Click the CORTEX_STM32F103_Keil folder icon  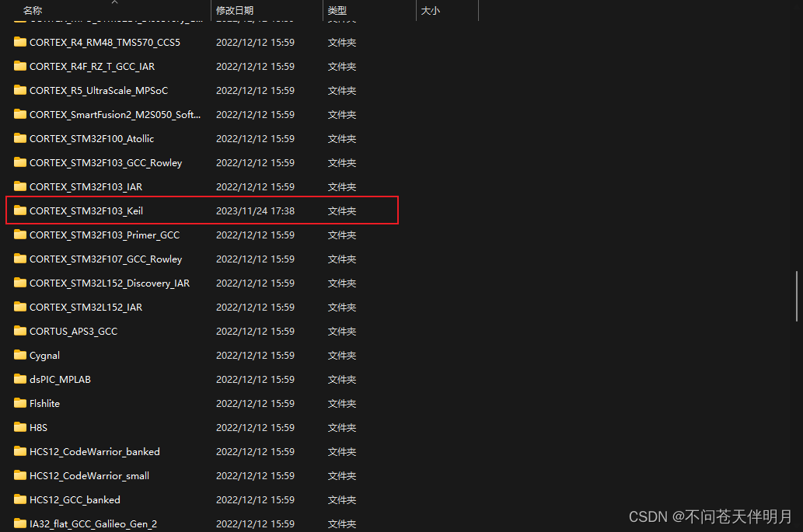coord(20,210)
